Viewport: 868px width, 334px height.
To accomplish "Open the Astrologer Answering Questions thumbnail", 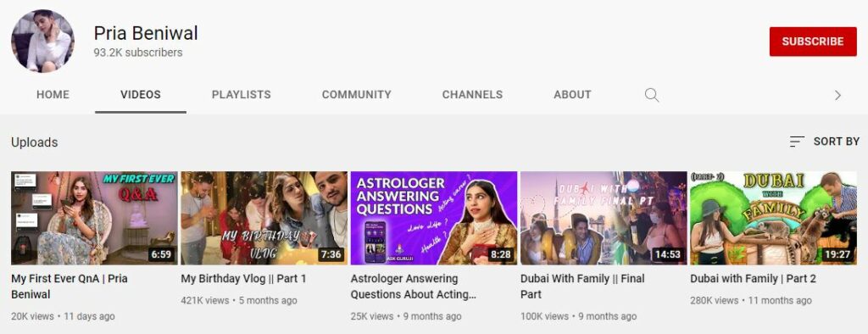I will pos(434,218).
